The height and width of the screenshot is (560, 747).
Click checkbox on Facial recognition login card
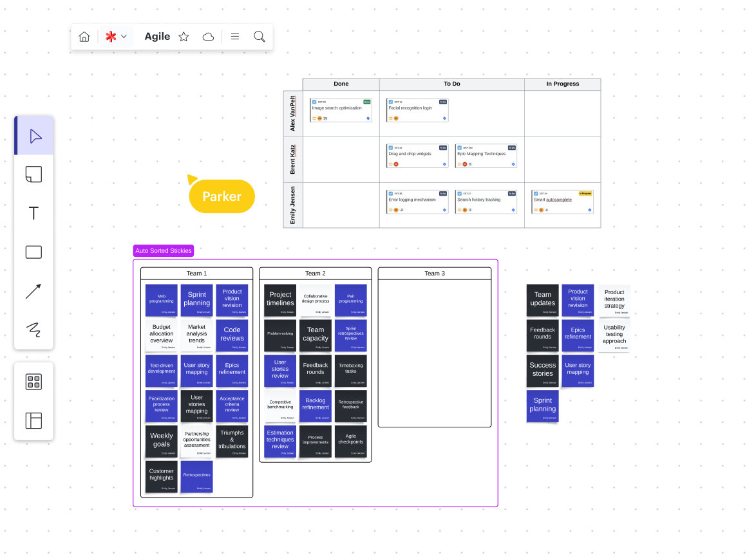click(390, 102)
